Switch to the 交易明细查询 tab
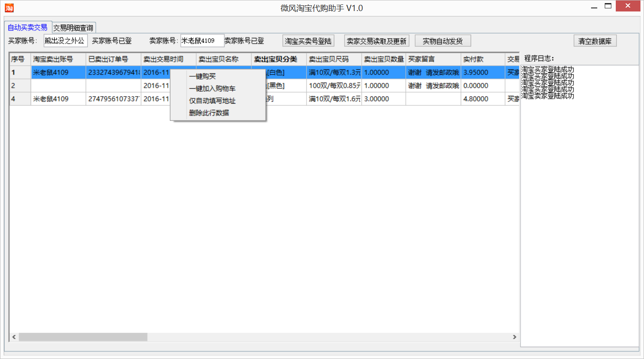The height and width of the screenshot is (359, 644). (74, 27)
